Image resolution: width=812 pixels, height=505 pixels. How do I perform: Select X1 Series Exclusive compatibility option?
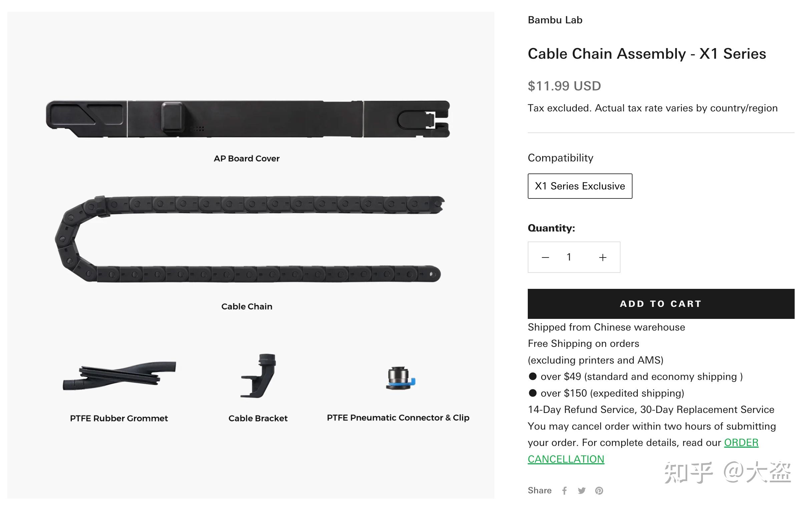(580, 186)
